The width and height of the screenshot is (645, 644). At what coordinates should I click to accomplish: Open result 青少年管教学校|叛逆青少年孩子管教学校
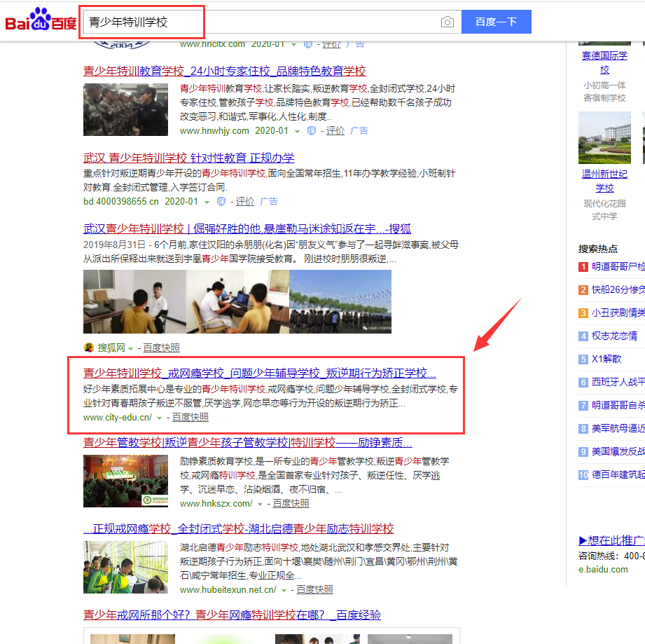tap(248, 443)
